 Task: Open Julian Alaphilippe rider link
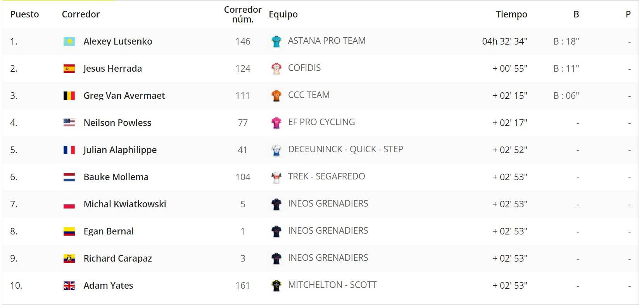click(120, 150)
